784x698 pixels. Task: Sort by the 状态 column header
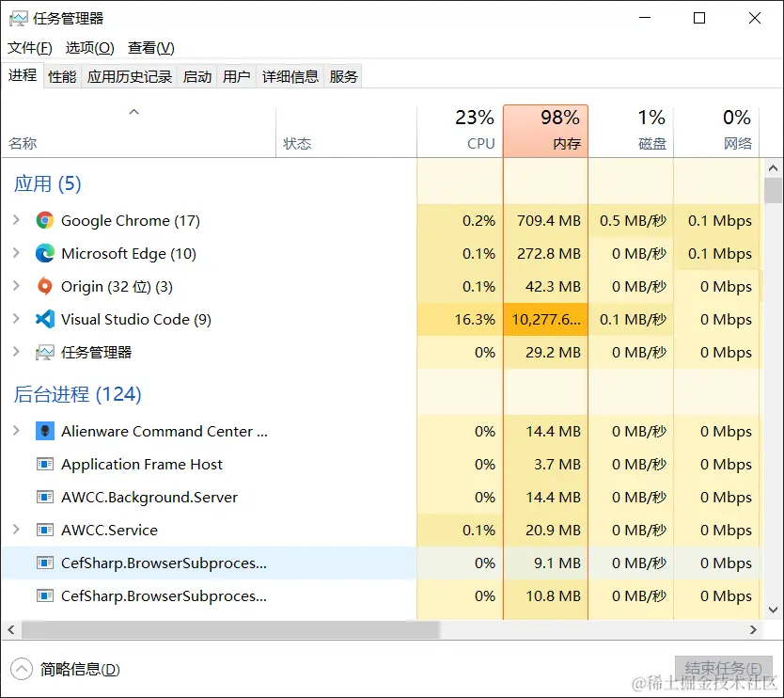[346, 131]
